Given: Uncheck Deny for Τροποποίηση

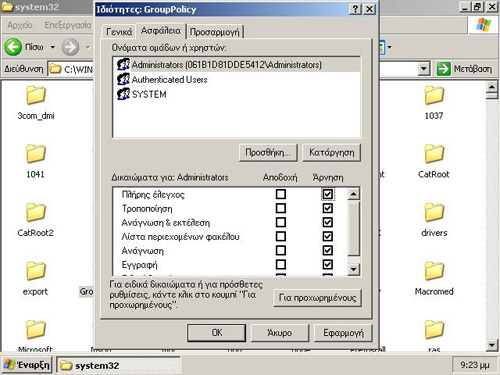Looking at the screenshot, I should pos(327,208).
